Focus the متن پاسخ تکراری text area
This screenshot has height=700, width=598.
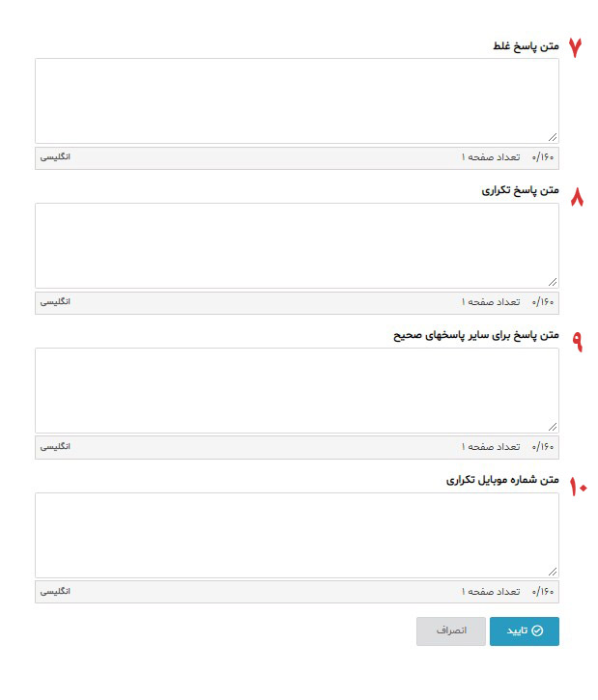(x=297, y=245)
